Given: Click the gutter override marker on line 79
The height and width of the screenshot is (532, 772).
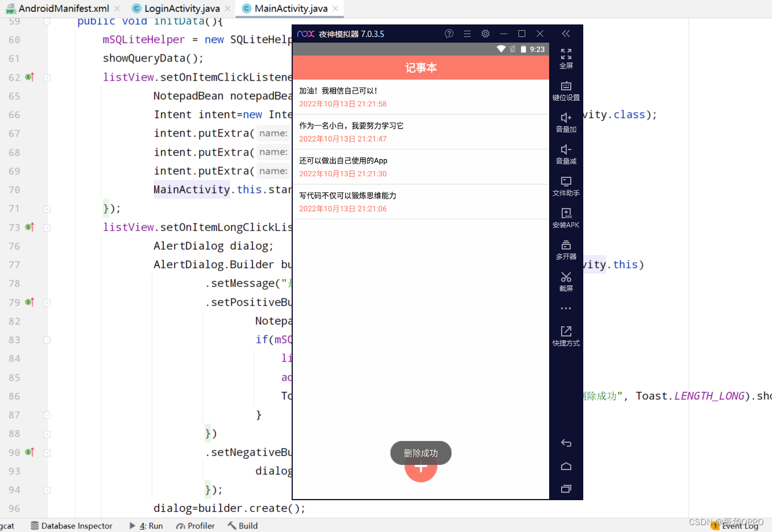Looking at the screenshot, I should 30,302.
